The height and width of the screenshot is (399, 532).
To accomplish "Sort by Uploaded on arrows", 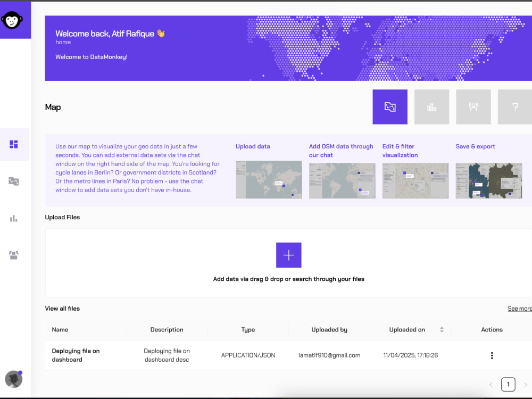I will [442, 329].
